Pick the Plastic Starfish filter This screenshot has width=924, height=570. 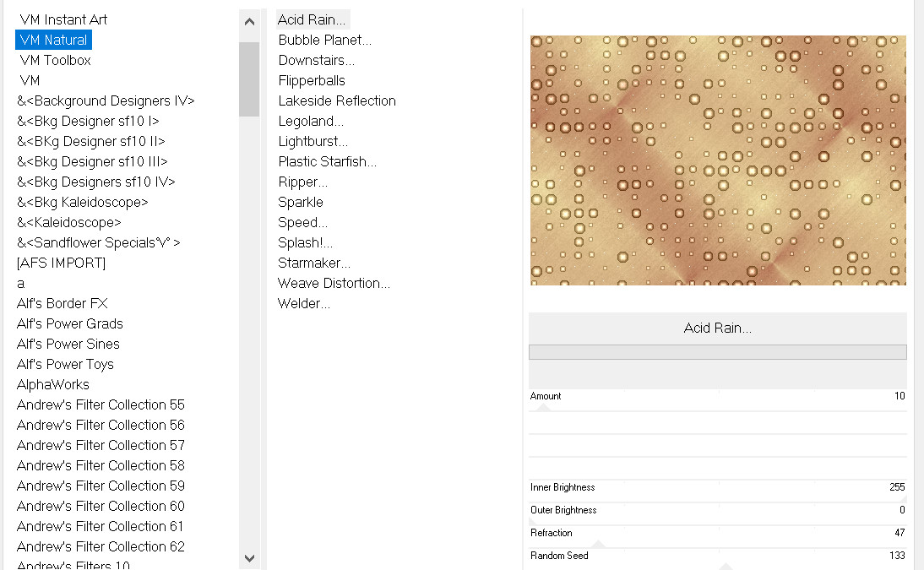click(x=327, y=161)
